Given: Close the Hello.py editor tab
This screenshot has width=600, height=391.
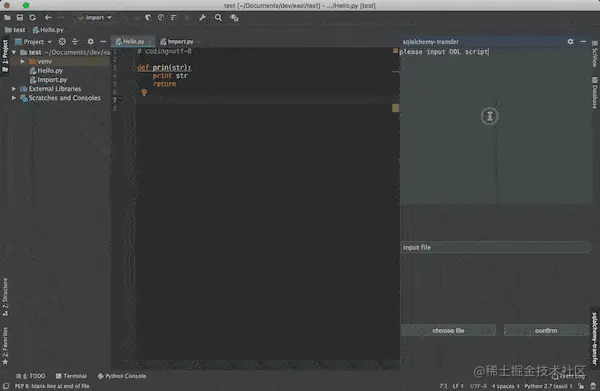Looking at the screenshot, I should click(150, 42).
